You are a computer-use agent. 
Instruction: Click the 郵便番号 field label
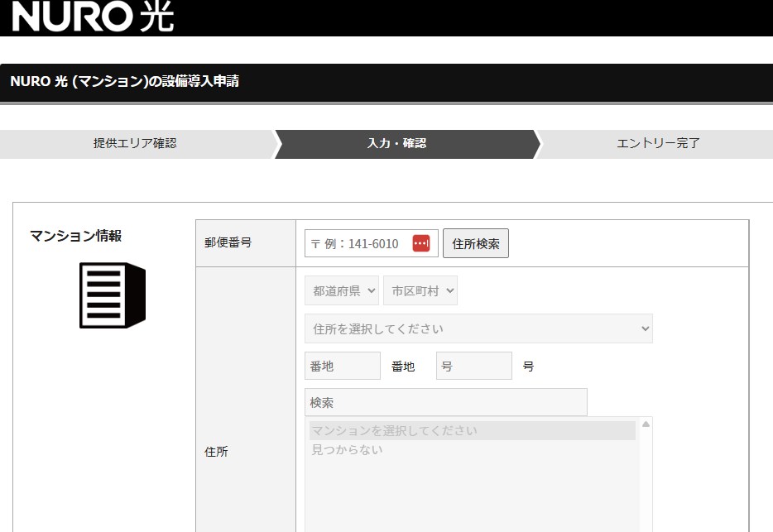coord(228,243)
